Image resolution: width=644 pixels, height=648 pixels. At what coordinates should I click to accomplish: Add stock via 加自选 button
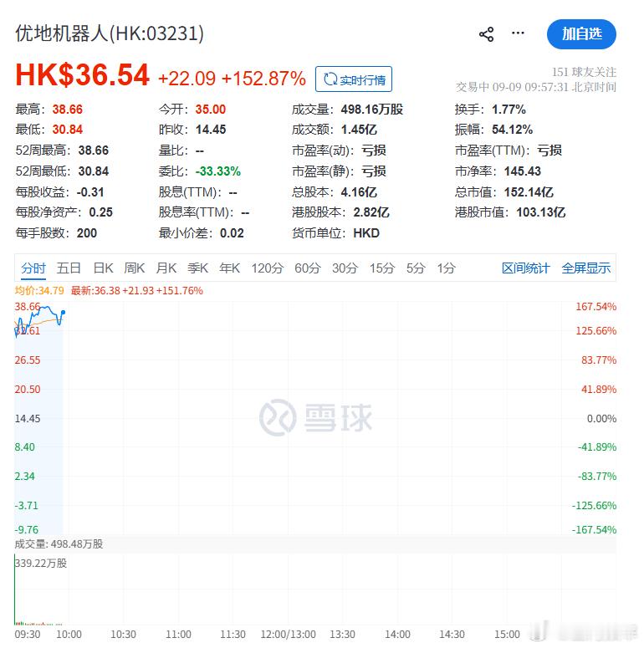point(581,34)
